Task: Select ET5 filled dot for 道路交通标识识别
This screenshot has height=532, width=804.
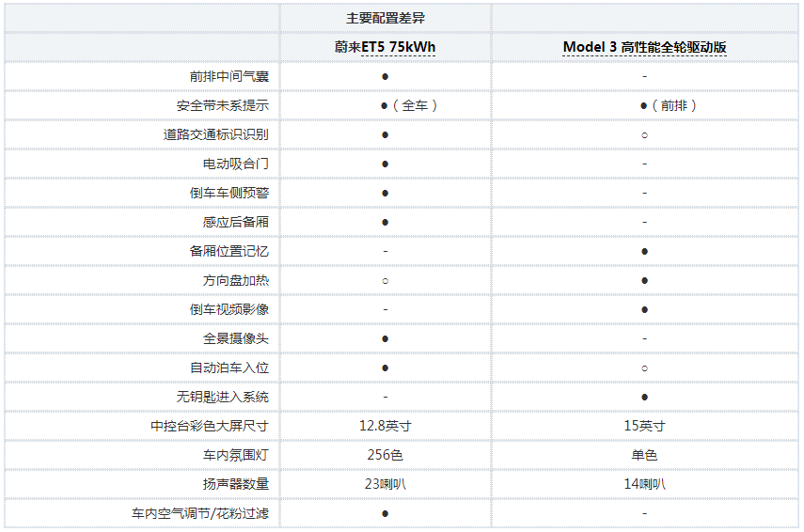Action: (x=386, y=135)
